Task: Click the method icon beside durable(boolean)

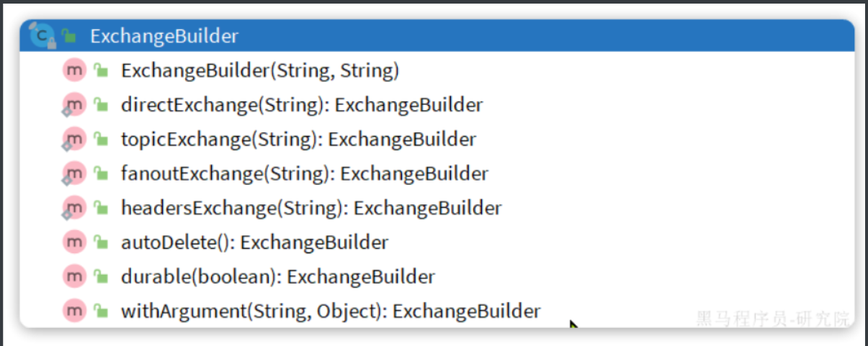Action: [74, 277]
